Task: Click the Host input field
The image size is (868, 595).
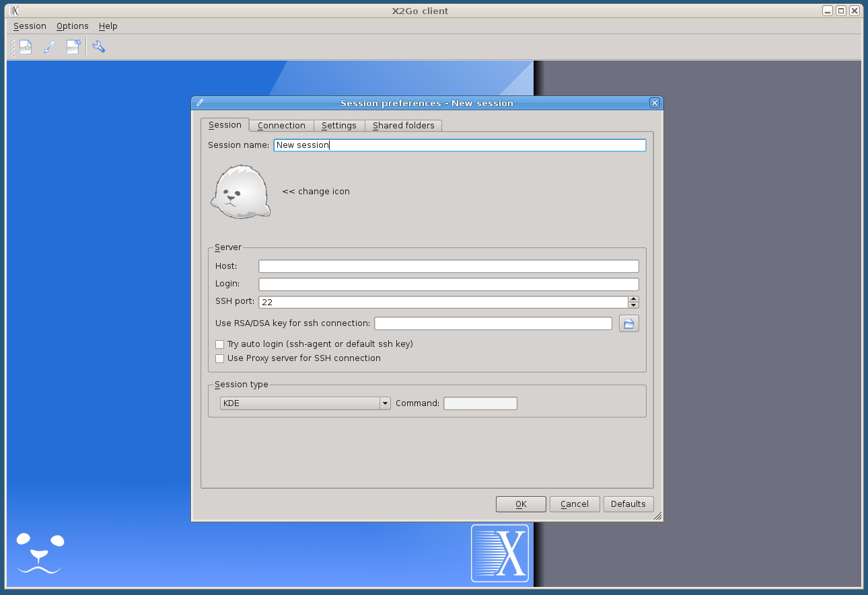Action: click(448, 266)
